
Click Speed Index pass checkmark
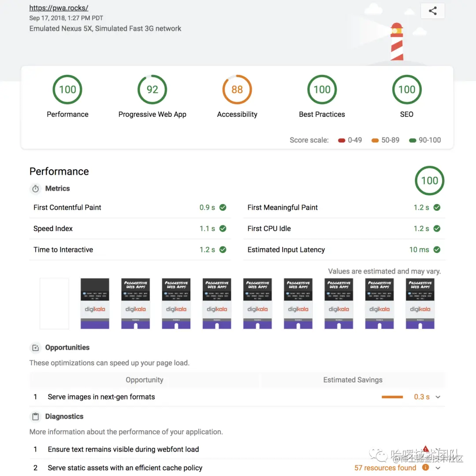[223, 229]
